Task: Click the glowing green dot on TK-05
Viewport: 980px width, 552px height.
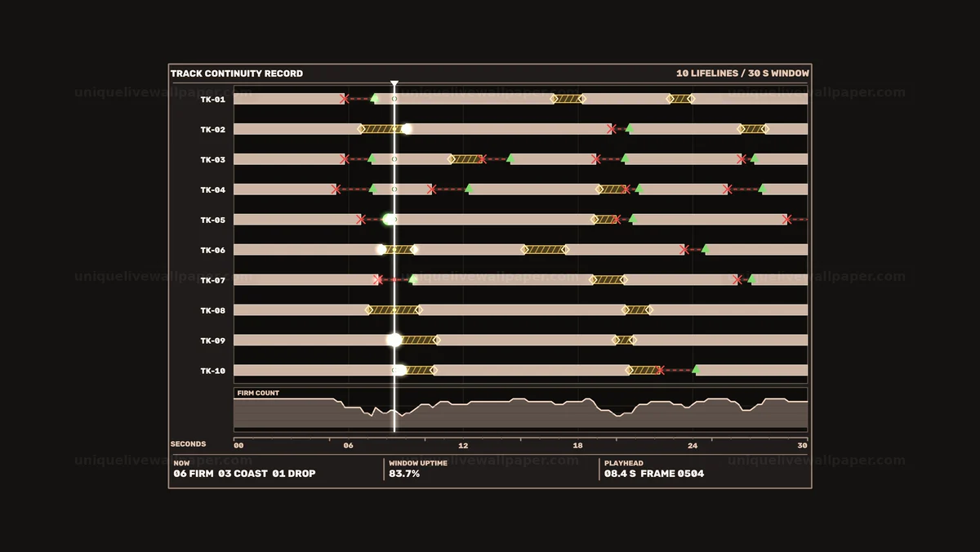Action: 389,220
